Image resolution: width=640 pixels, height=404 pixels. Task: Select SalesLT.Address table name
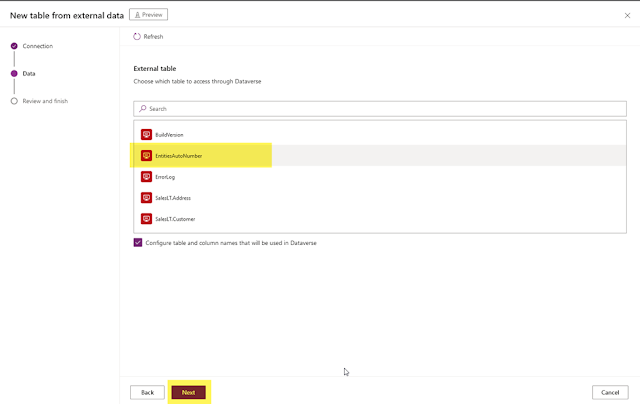(173, 198)
